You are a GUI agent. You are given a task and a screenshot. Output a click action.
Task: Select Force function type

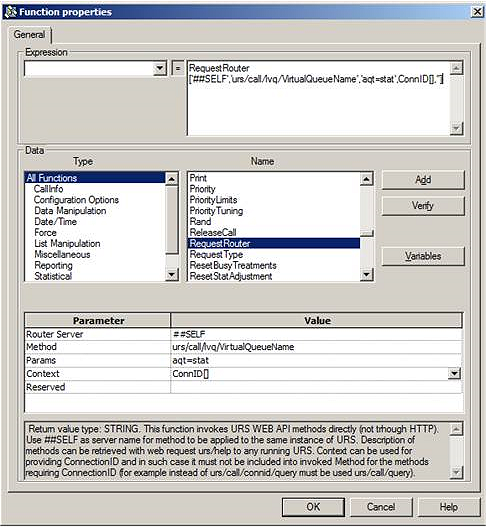(45, 233)
